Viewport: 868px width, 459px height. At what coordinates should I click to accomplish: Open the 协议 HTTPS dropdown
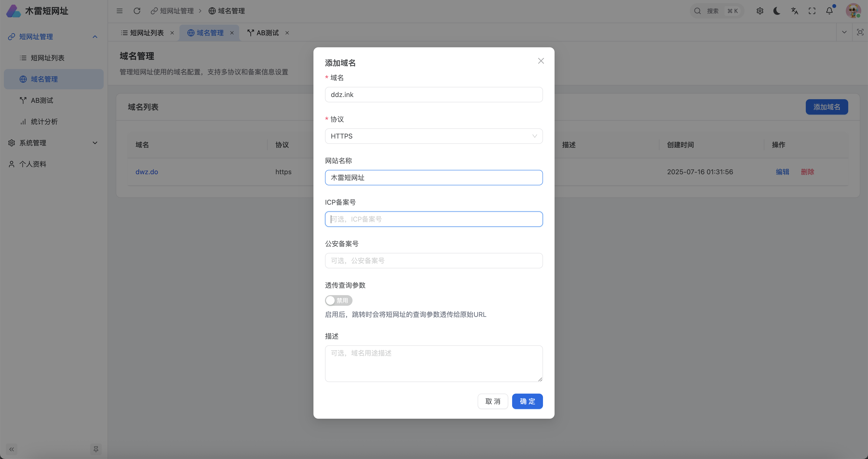click(433, 136)
